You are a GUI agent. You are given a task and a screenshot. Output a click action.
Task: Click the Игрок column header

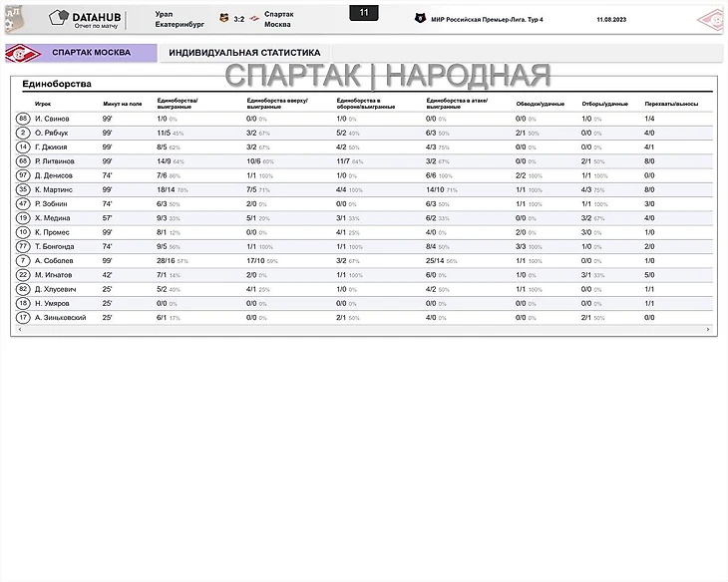[x=43, y=104]
